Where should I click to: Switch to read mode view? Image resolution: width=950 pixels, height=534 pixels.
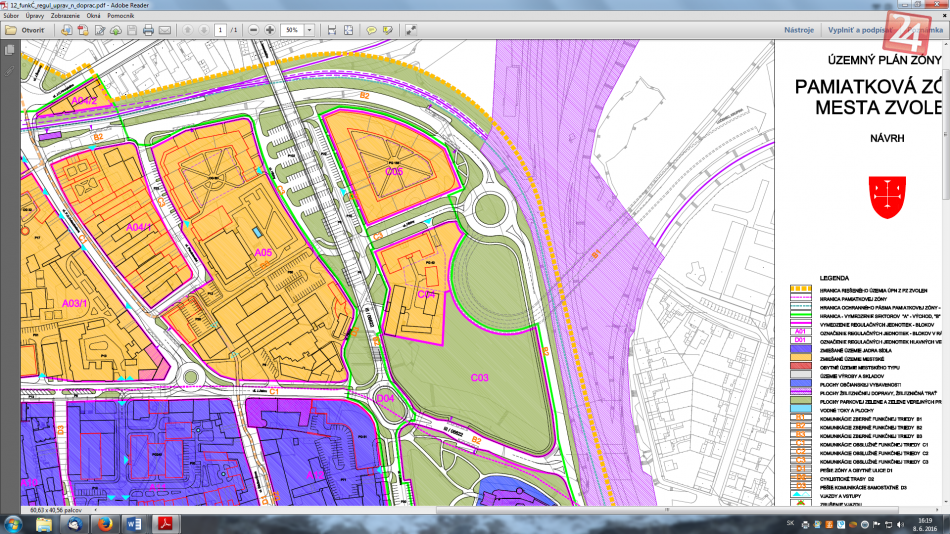tap(409, 31)
